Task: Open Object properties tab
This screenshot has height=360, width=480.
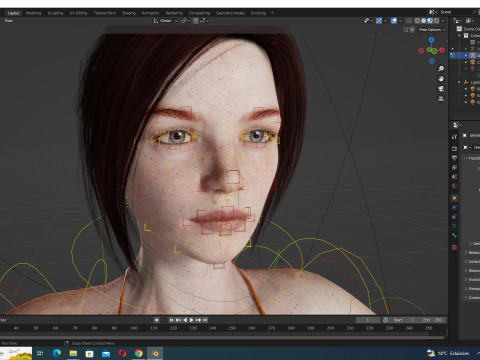Action: [x=454, y=198]
